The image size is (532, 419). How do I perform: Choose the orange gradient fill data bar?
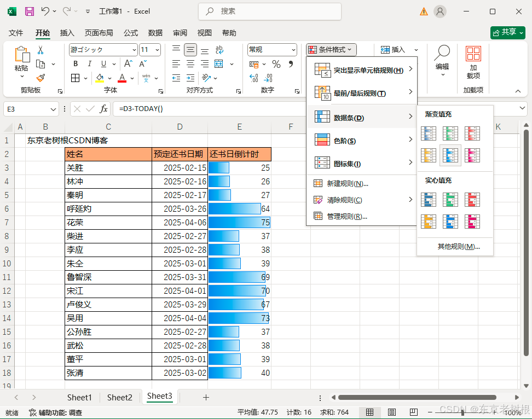click(429, 155)
